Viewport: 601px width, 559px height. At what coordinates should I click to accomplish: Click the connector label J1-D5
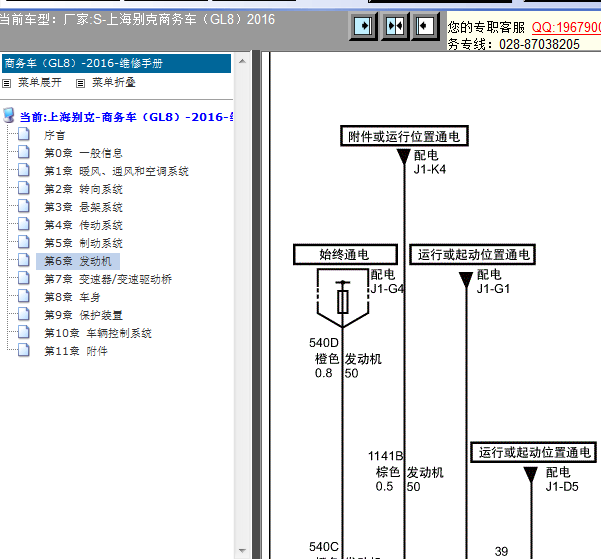pos(562,487)
